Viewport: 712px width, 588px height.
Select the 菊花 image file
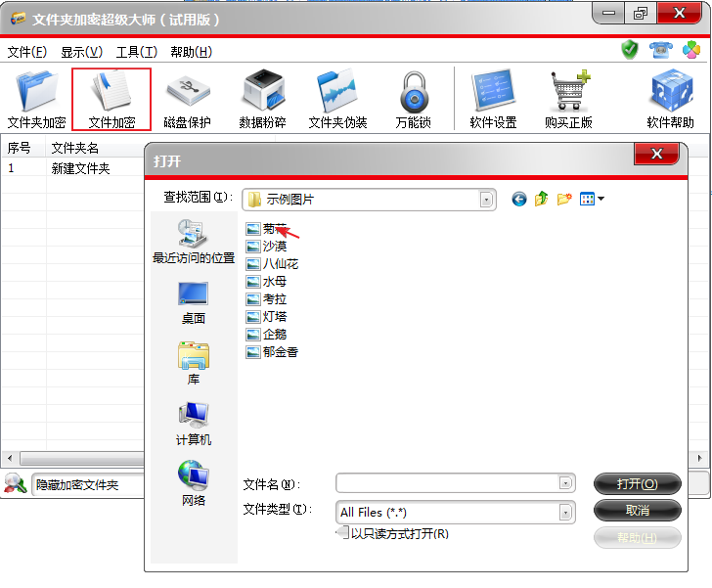pyautogui.click(x=266, y=229)
